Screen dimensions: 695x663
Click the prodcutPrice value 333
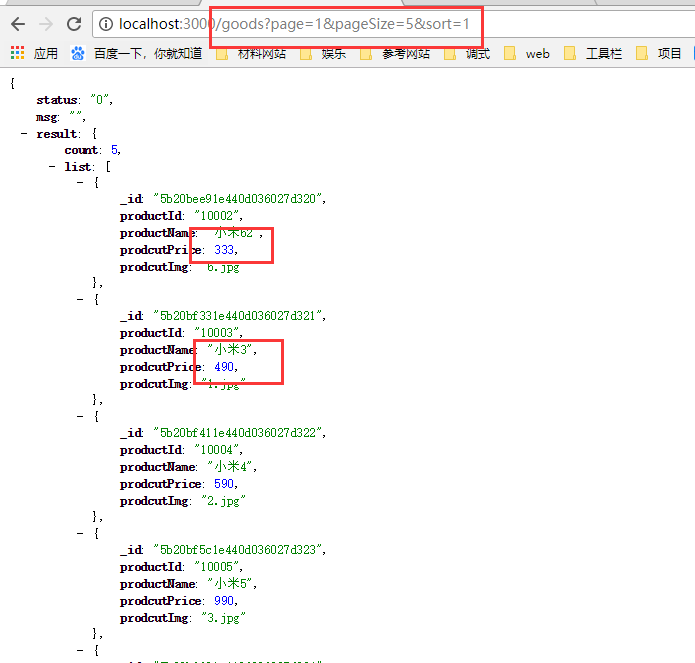coord(224,250)
